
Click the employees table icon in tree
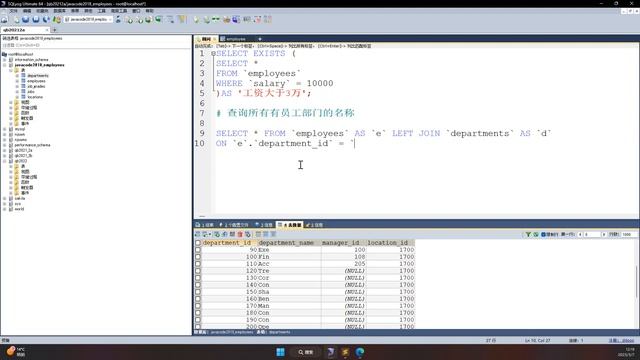pos(23,81)
